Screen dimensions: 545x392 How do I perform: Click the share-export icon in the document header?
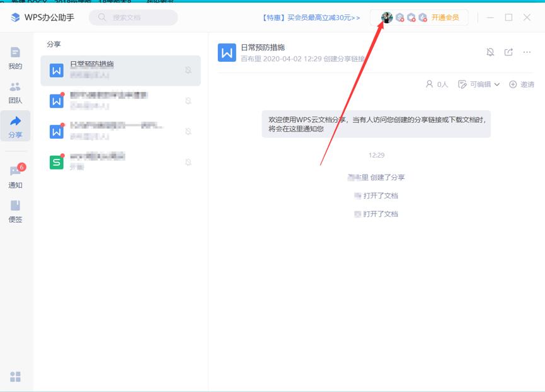[x=508, y=52]
